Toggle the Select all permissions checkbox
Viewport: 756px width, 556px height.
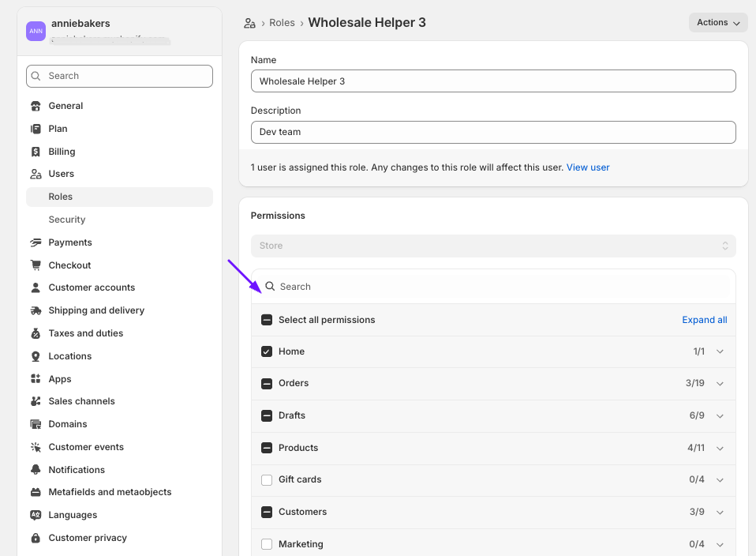click(x=267, y=320)
